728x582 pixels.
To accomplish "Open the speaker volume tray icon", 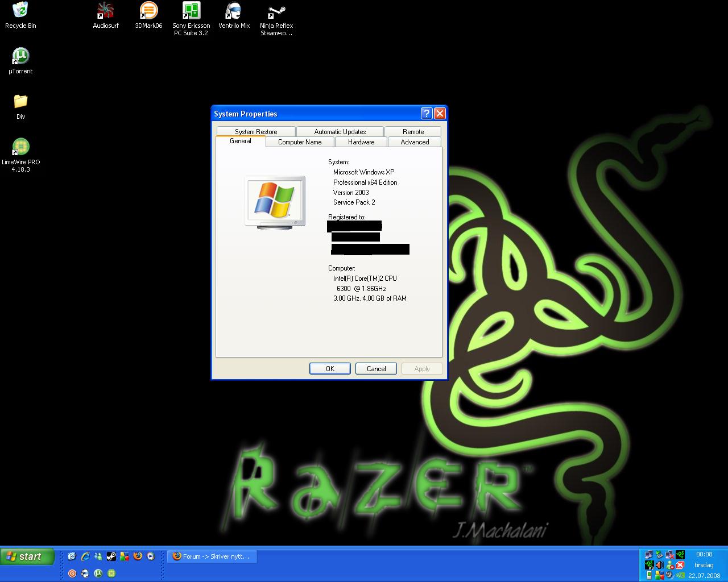I will pos(659,565).
